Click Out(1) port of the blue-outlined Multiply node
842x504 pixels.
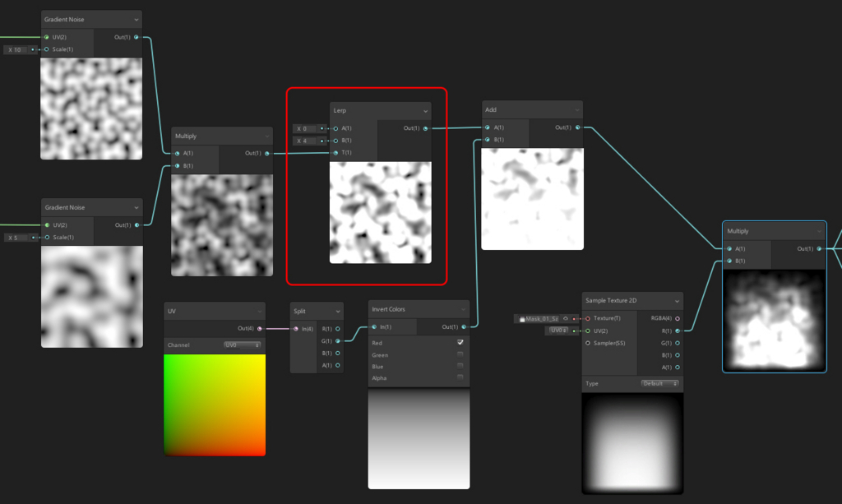tap(819, 248)
